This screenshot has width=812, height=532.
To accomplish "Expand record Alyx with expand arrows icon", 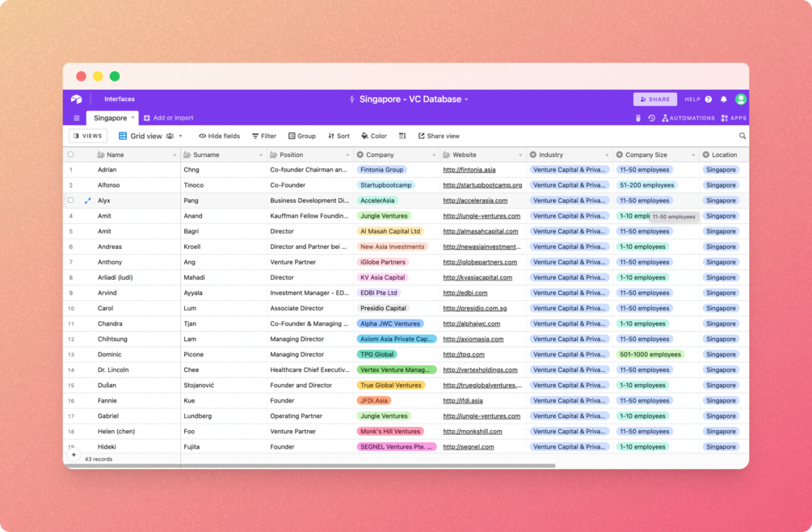I will pyautogui.click(x=87, y=201).
